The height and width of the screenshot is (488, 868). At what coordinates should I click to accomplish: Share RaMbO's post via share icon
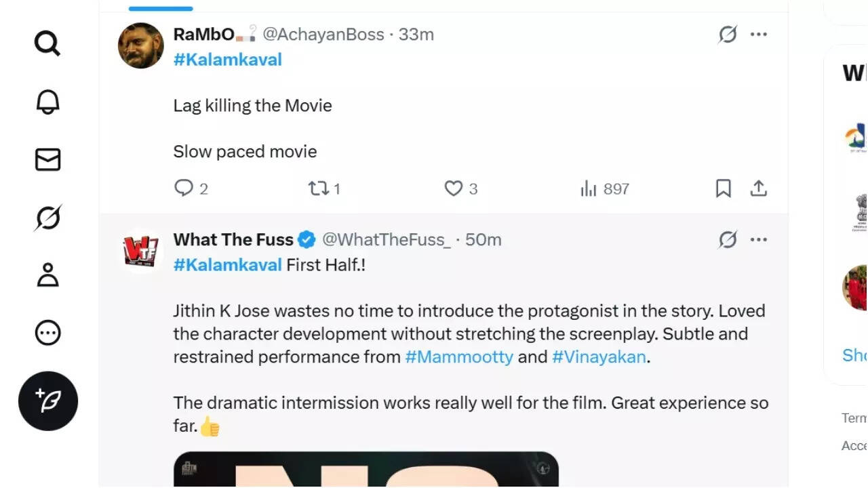[758, 188]
